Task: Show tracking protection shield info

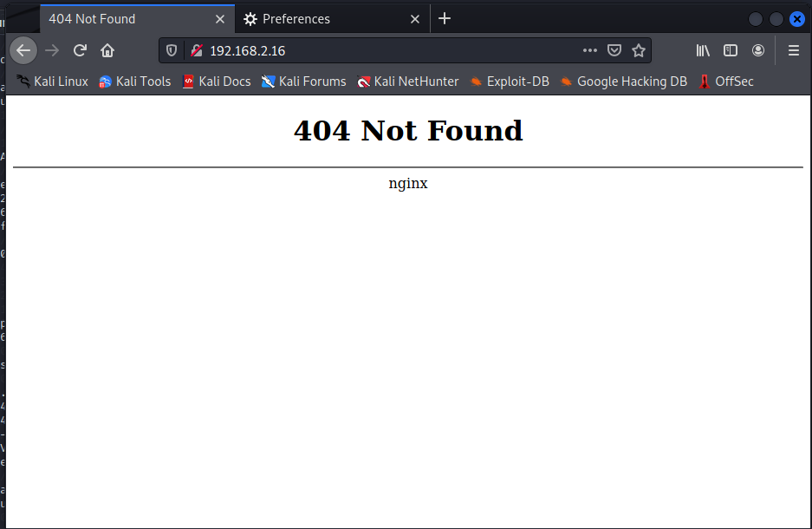Action: point(172,50)
